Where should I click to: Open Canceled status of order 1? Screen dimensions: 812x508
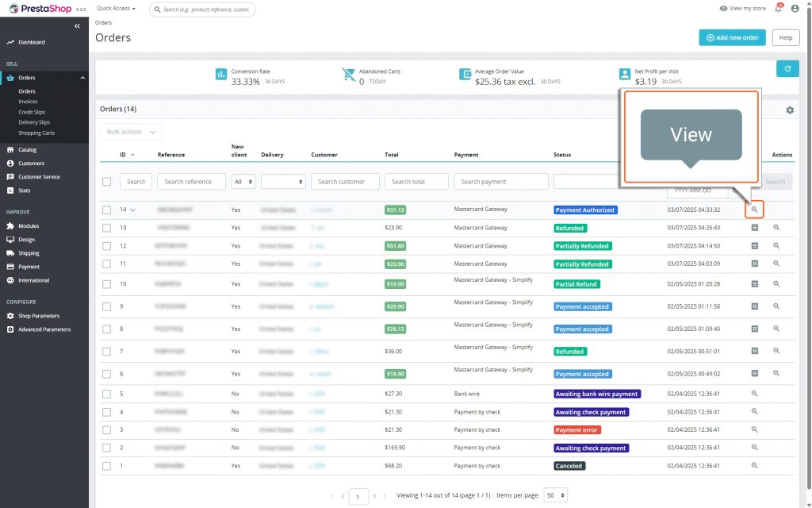pyautogui.click(x=569, y=466)
